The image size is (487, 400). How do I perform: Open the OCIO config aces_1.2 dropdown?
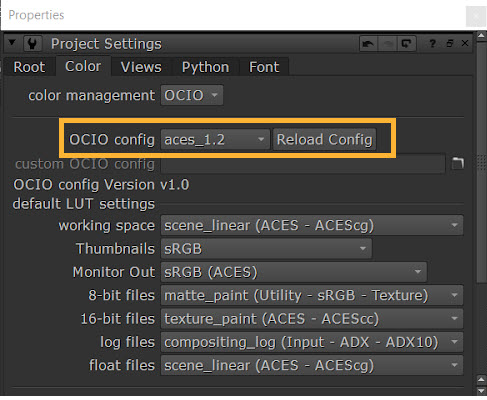pos(215,139)
